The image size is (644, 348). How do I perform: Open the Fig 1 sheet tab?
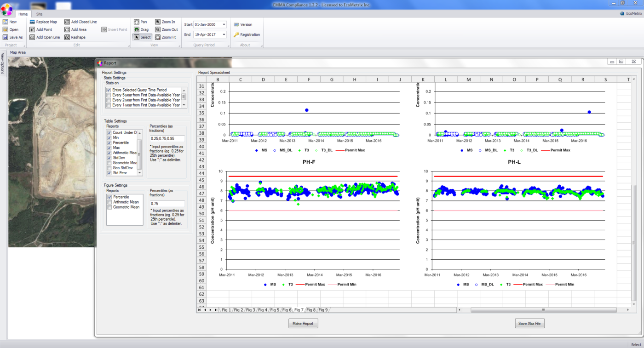click(x=226, y=310)
